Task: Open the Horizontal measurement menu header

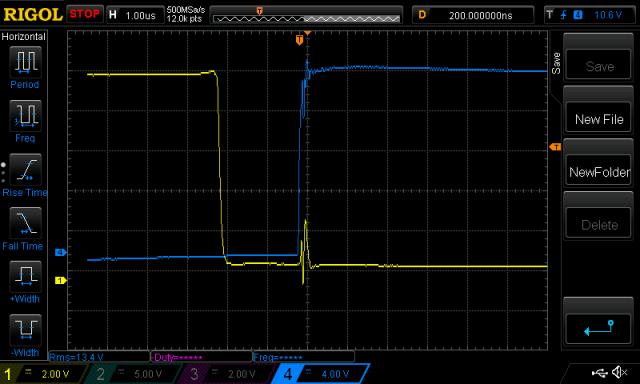Action: coord(24,37)
